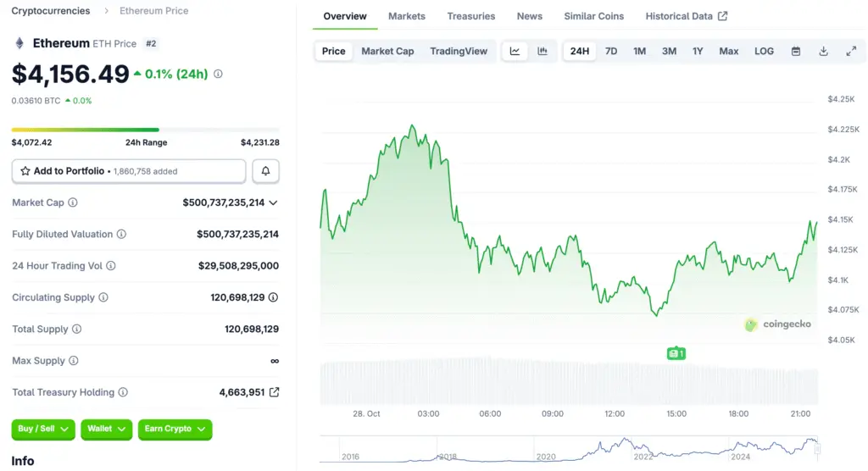Viewport: 868px width, 471px height.
Task: Go to Cryptocurrencies breadcrumb link
Action: [51, 11]
